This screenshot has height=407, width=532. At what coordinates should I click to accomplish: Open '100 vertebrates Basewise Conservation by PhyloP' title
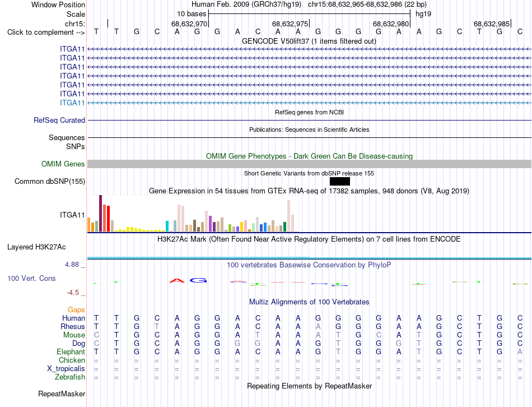coord(309,265)
